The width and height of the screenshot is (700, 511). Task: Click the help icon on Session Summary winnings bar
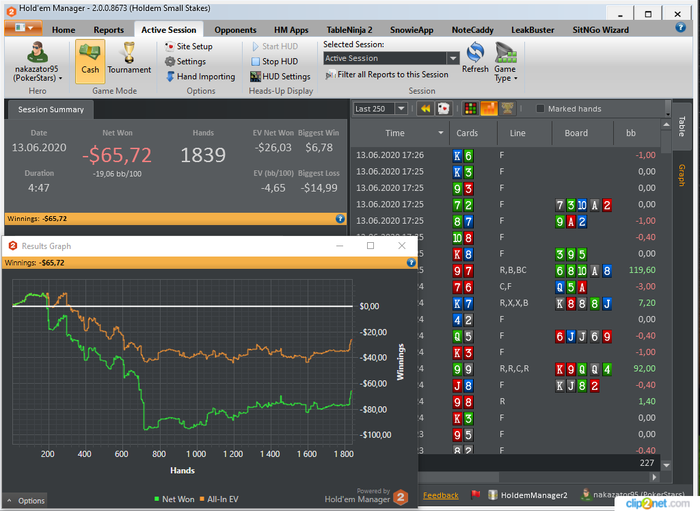[x=340, y=219]
